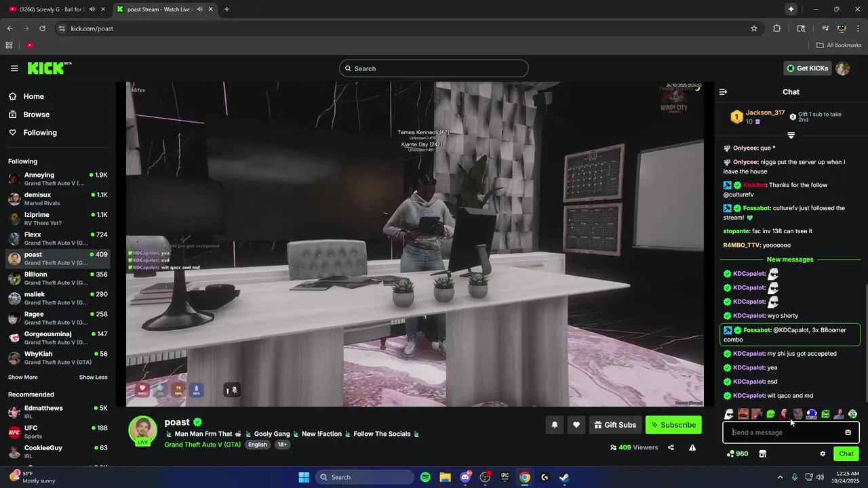868x488 pixels.
Task: Subscribe to poast's channel
Action: click(673, 425)
